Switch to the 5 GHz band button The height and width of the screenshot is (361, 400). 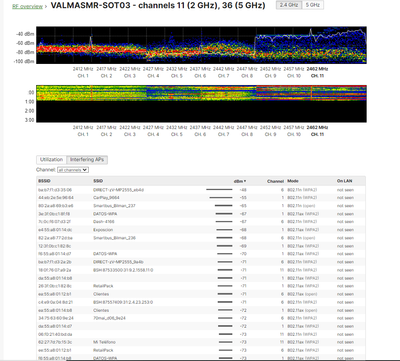tap(313, 5)
